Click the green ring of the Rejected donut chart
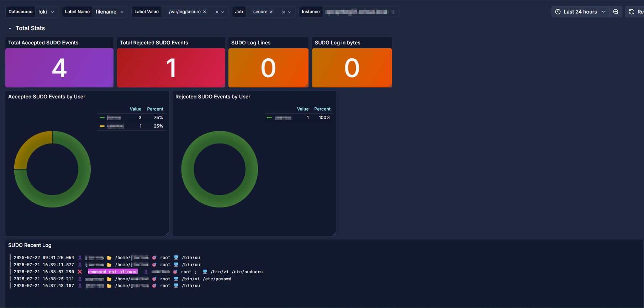This screenshot has width=644, height=308. coord(220,201)
